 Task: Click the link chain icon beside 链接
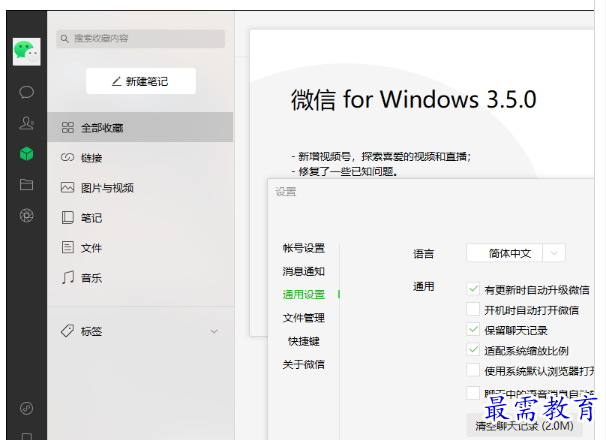tap(67, 157)
